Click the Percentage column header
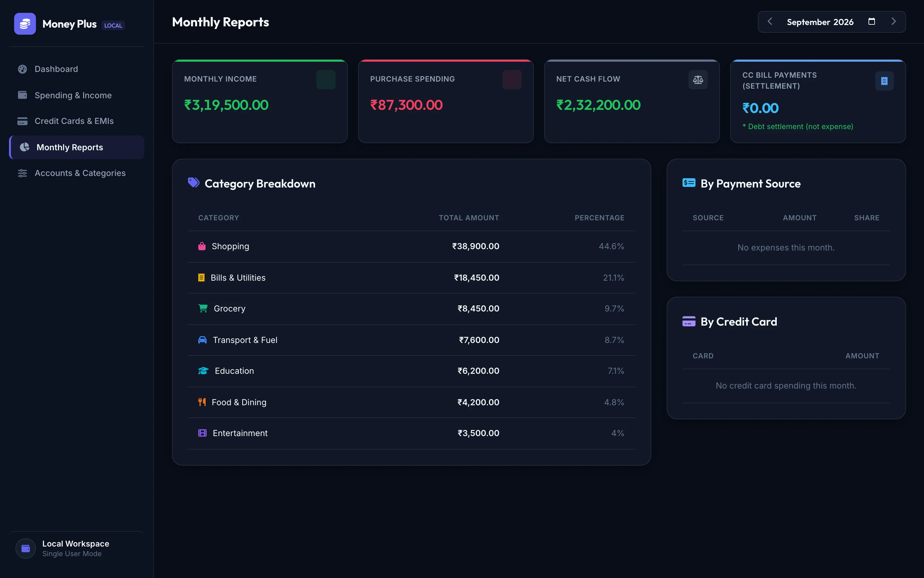Screen dimensions: 924x578 [x=599, y=218]
